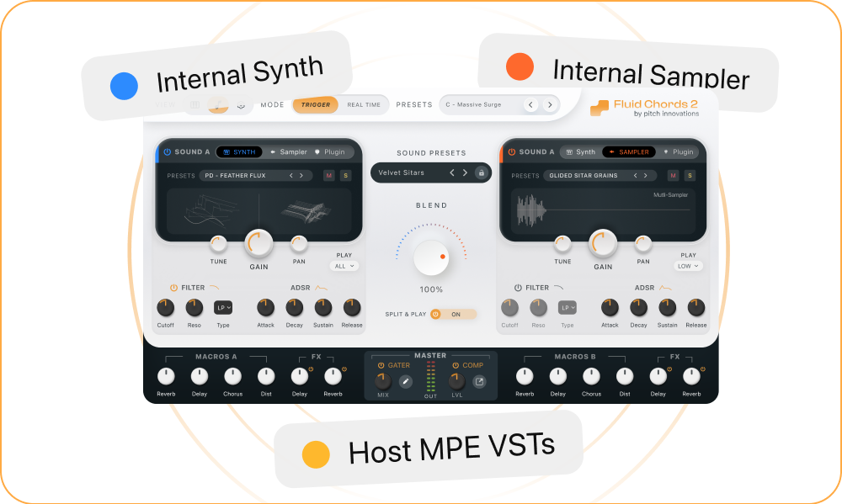The width and height of the screenshot is (842, 504).
Task: Toggle the blue Sound A power button
Action: coord(167,152)
